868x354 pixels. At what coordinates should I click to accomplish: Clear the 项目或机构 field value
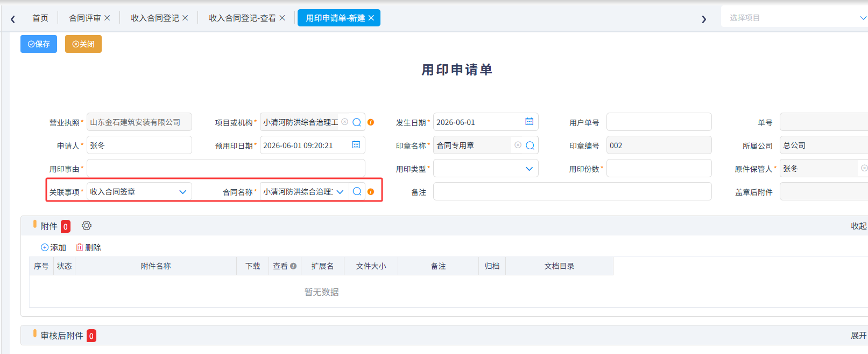tap(345, 122)
